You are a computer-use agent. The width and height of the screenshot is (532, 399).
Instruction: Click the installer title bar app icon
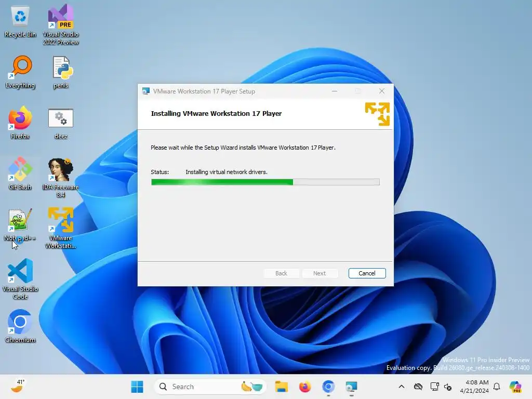point(146,91)
